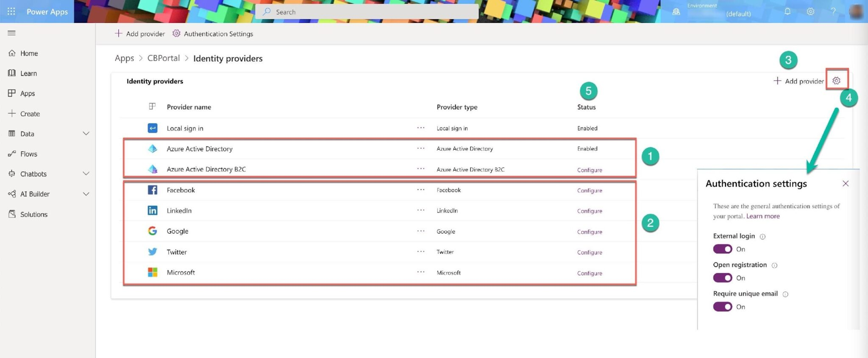Click the Google logo icon
The image size is (868, 358).
pos(153,231)
